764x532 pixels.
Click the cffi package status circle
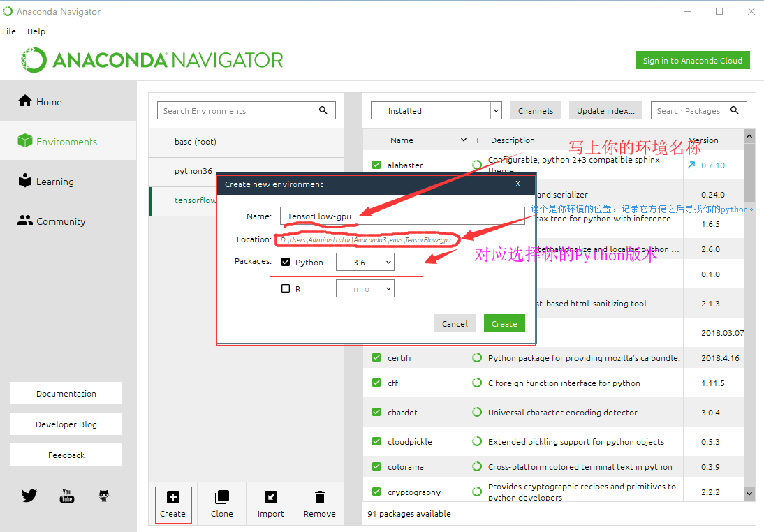[477, 383]
